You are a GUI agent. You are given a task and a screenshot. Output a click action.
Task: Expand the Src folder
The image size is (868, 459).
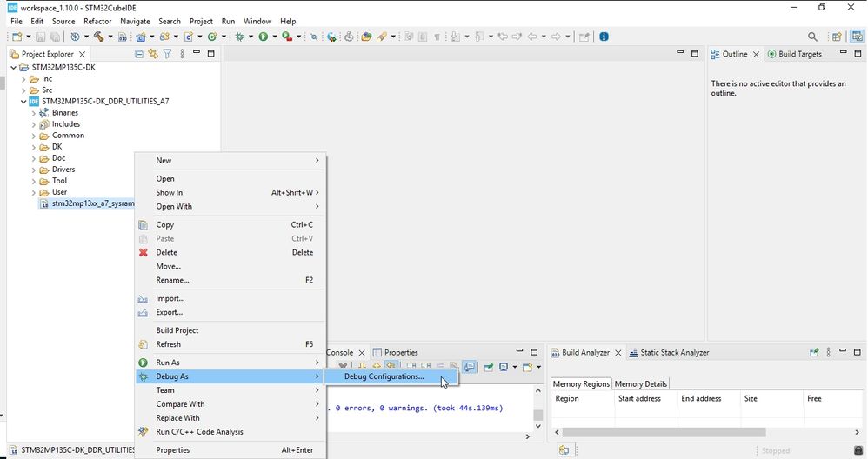pyautogui.click(x=23, y=90)
